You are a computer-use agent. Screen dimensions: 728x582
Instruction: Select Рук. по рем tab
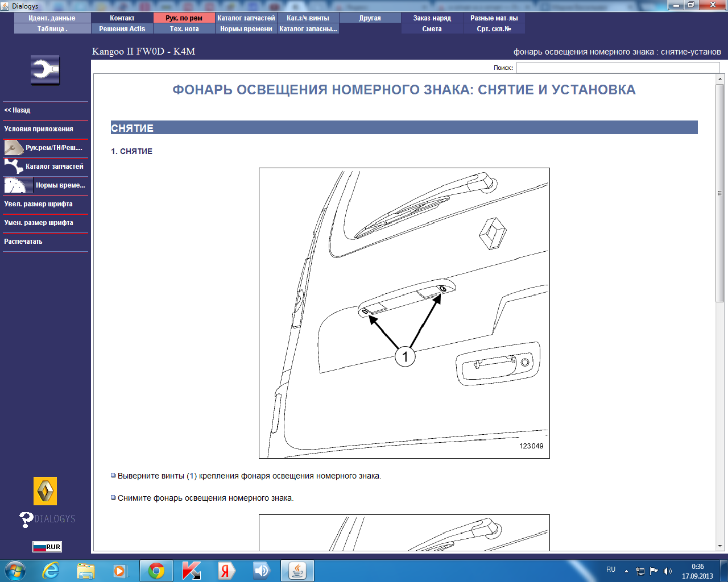click(184, 18)
